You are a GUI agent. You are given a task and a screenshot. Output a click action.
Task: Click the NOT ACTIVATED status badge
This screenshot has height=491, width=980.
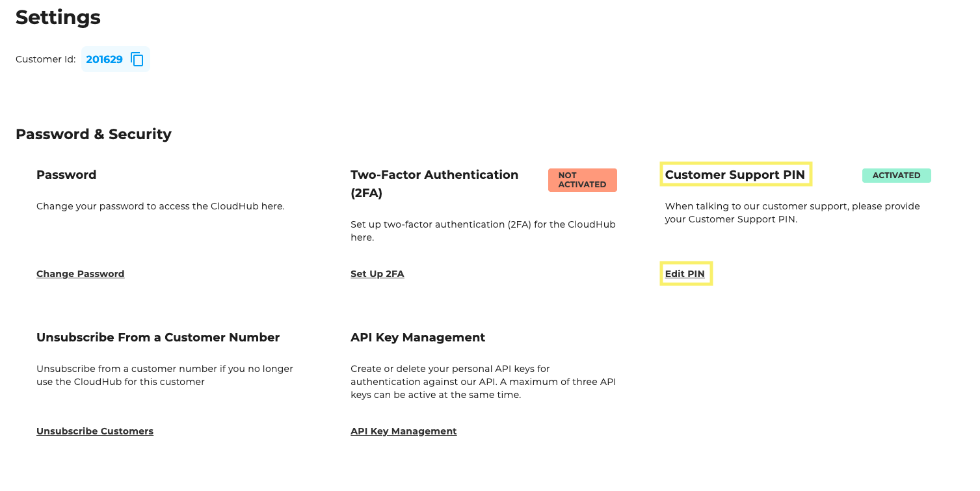582,179
